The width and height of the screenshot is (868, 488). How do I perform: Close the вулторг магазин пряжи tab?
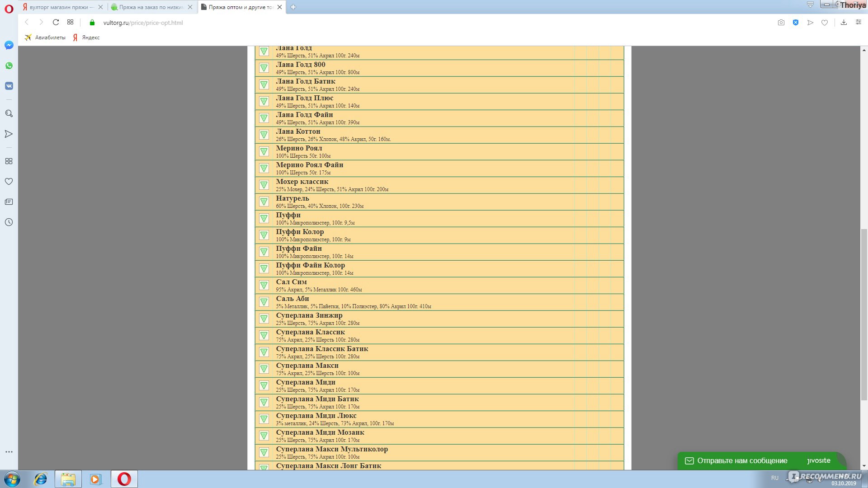(100, 7)
